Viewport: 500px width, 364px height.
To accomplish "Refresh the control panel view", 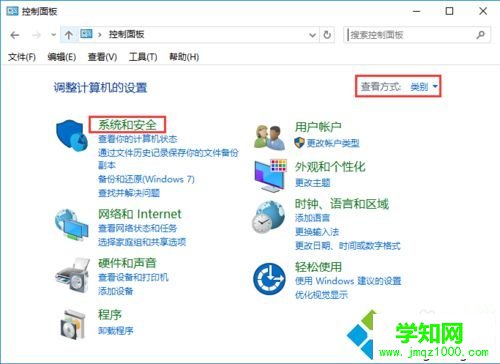I will [327, 35].
